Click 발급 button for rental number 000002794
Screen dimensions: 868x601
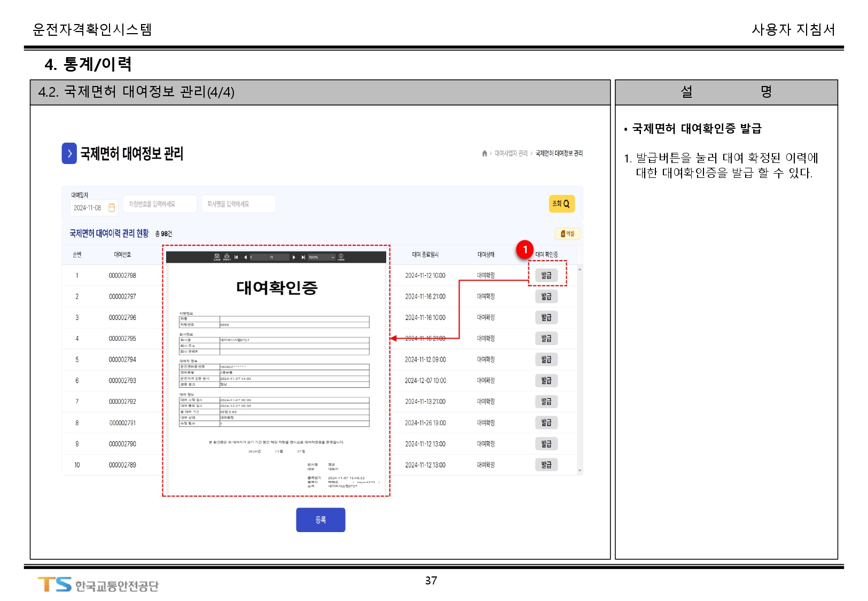tap(546, 360)
